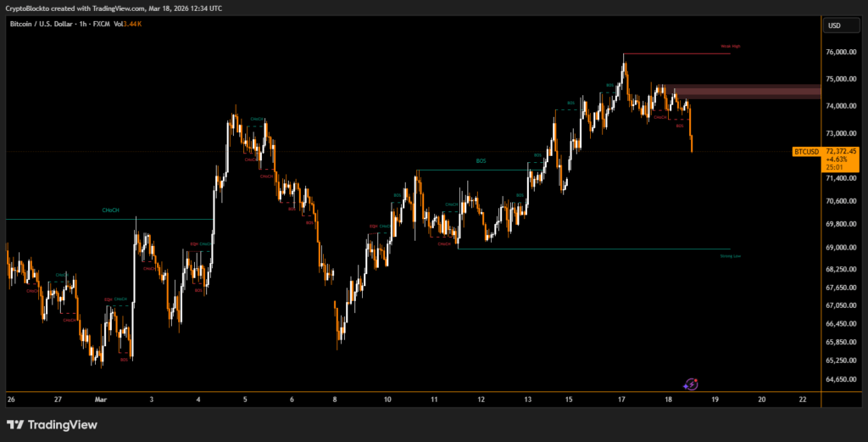The image size is (868, 442).
Task: Click the Vol 3.44K volume indicator label
Action: pos(129,25)
